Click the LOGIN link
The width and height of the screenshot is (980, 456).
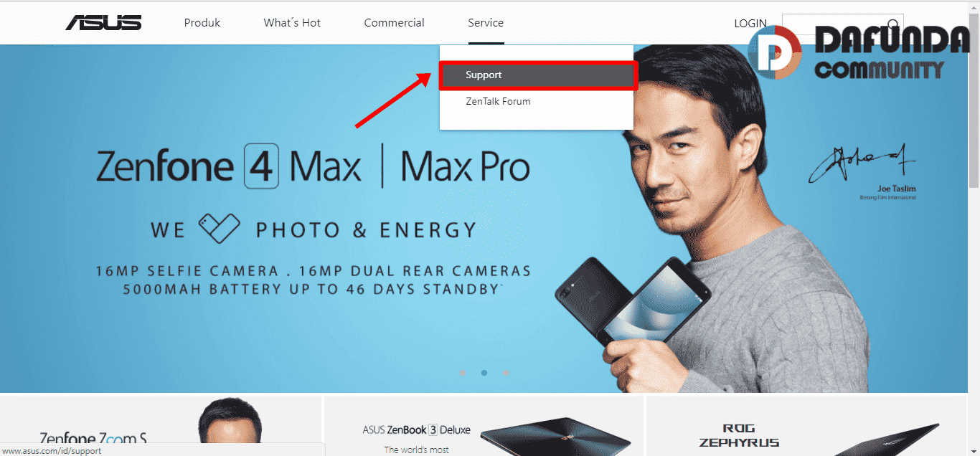pos(750,24)
